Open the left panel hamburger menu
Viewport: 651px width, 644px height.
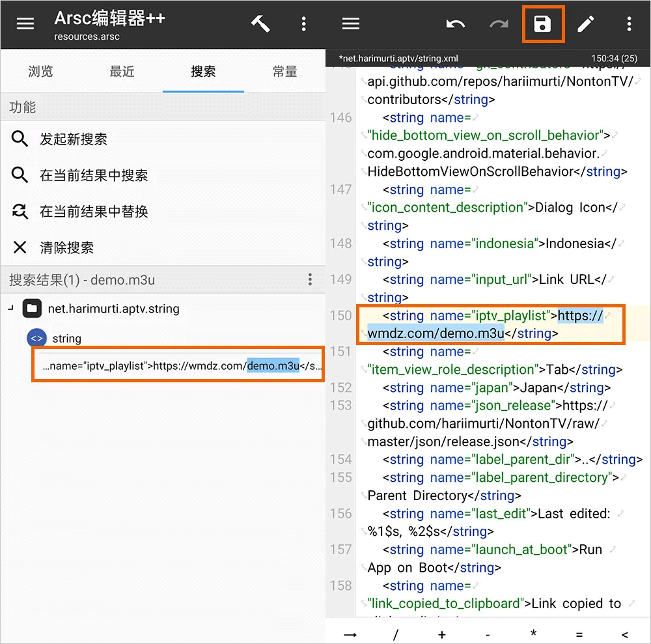[x=25, y=24]
